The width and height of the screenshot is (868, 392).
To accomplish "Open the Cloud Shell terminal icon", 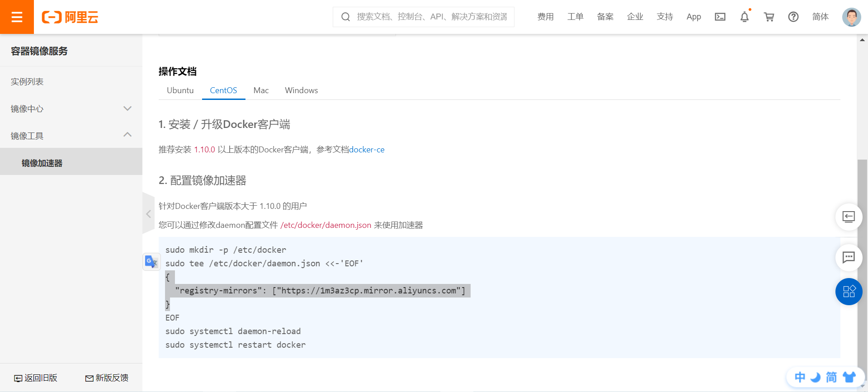I will point(720,17).
